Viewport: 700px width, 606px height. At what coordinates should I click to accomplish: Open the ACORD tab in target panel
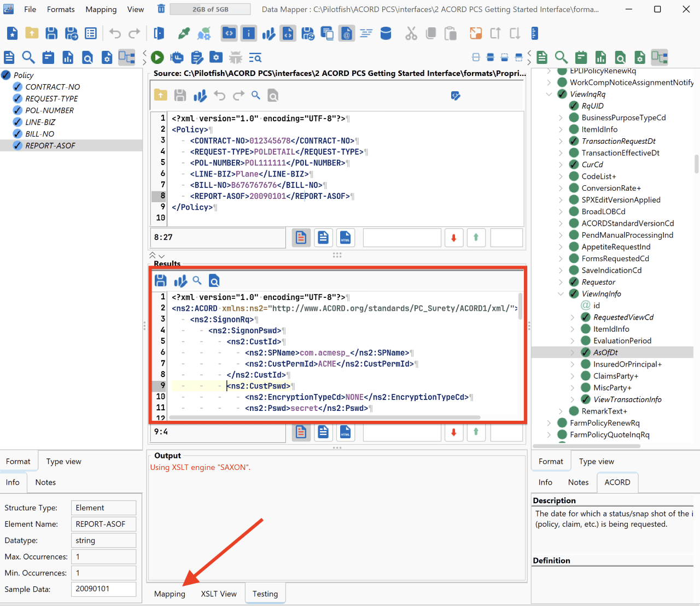tap(617, 483)
